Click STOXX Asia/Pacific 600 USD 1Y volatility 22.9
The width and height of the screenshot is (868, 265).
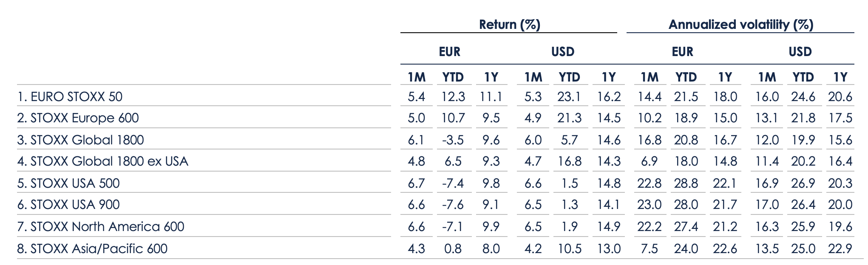click(x=840, y=248)
